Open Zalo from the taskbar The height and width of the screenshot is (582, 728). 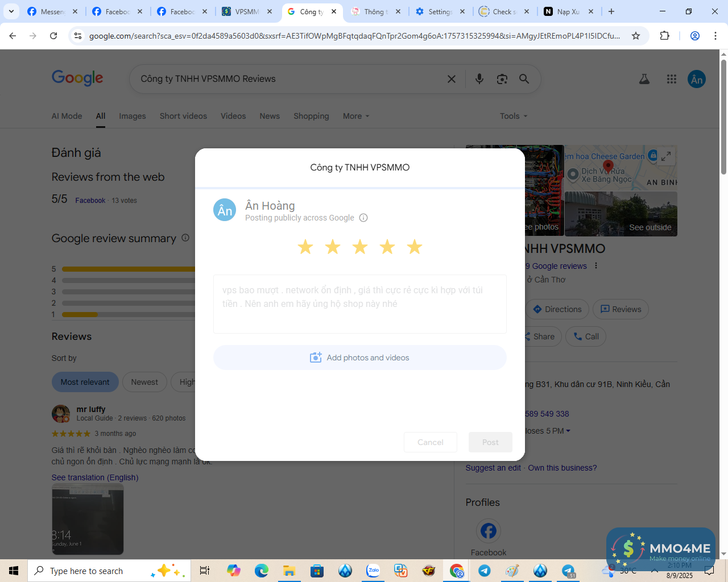(373, 571)
